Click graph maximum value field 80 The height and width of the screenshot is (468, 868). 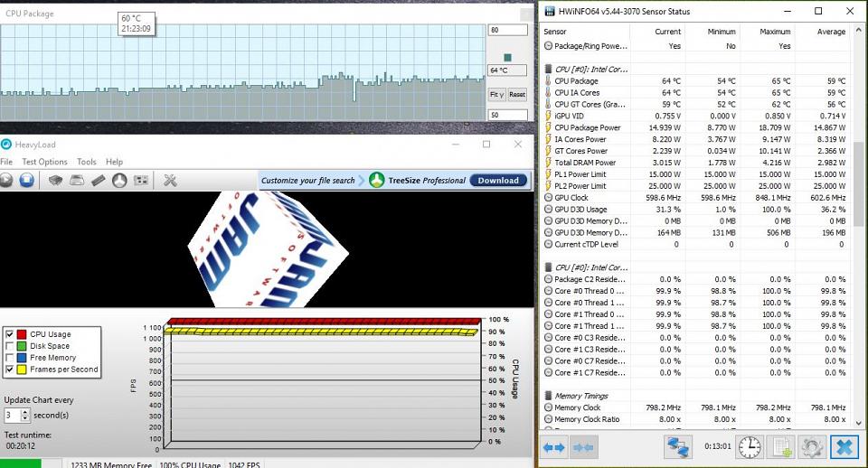tap(507, 30)
